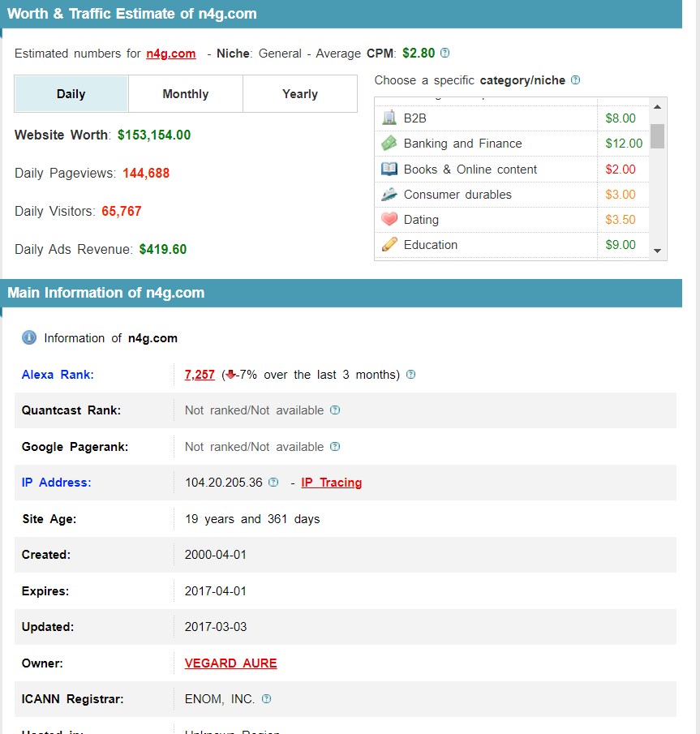Click the B2B building icon
The height and width of the screenshot is (734, 700).
[x=389, y=118]
